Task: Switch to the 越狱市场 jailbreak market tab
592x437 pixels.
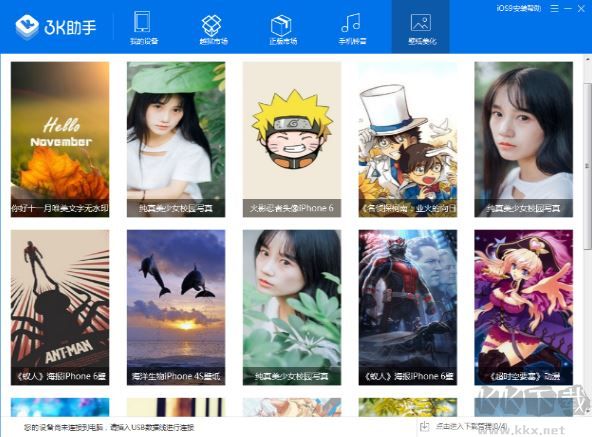Action: click(213, 29)
